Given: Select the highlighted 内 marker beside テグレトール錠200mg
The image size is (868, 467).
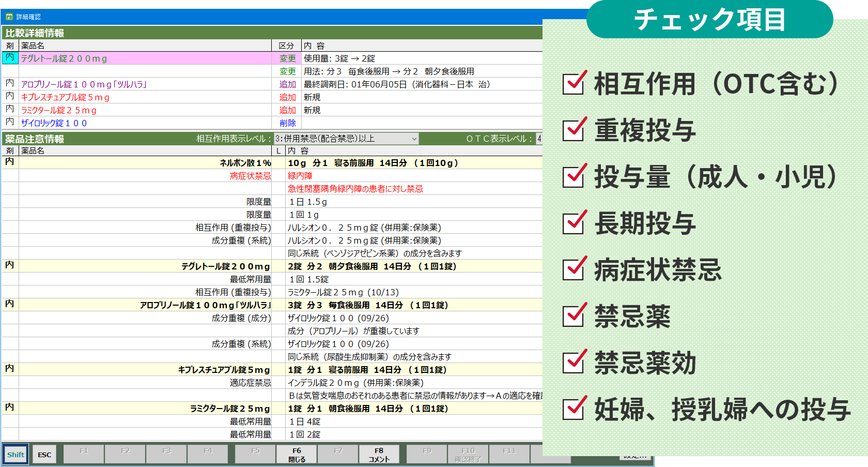Looking at the screenshot, I should [x=10, y=58].
